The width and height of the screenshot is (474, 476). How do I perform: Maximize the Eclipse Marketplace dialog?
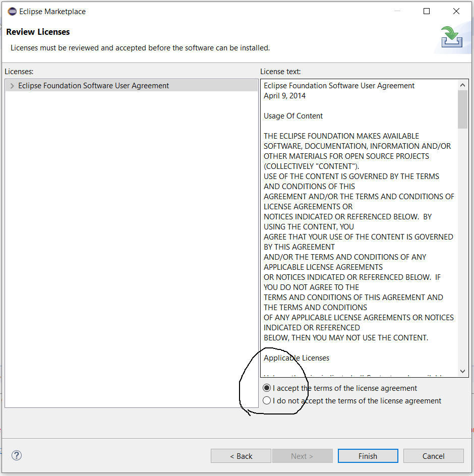click(426, 11)
